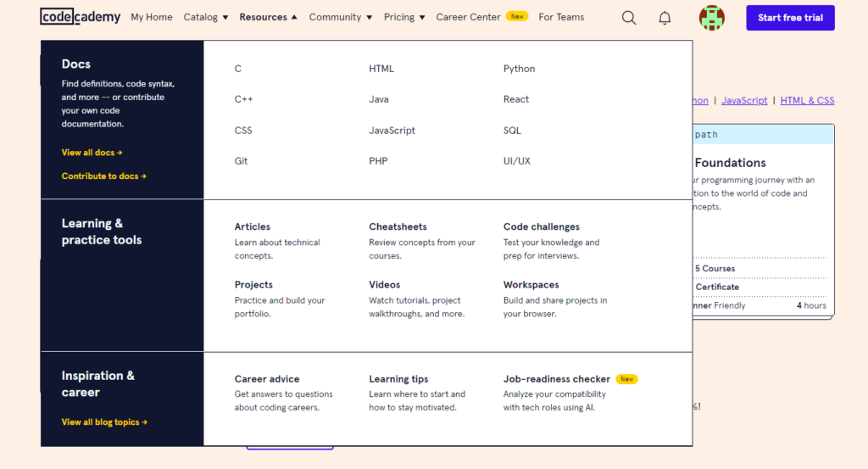
Task: Open Python docs
Action: 520,69
